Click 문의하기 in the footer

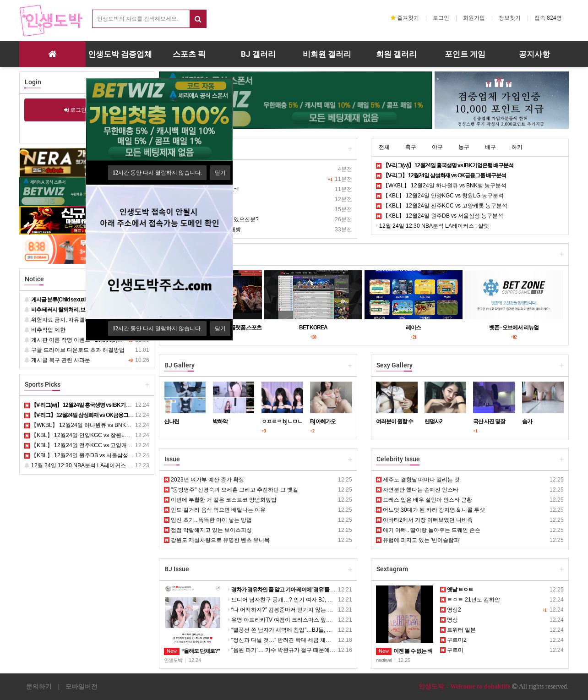coord(39,686)
